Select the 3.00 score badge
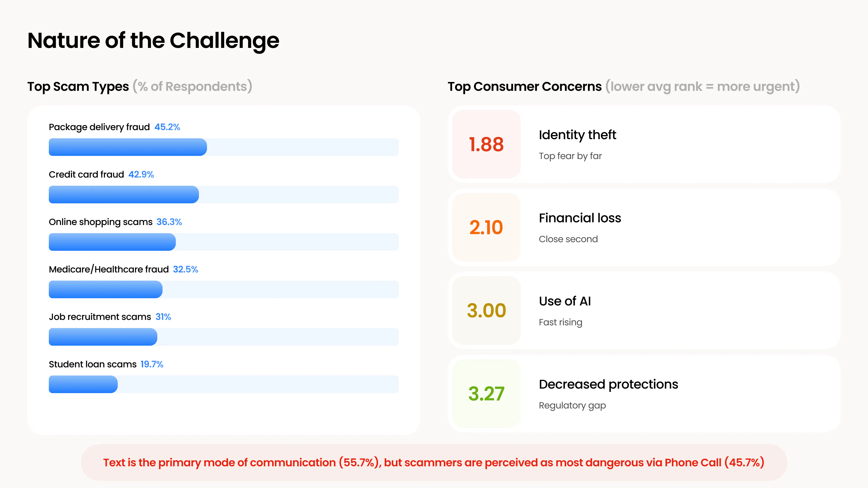Viewport: 868px width, 488px height. 486,310
